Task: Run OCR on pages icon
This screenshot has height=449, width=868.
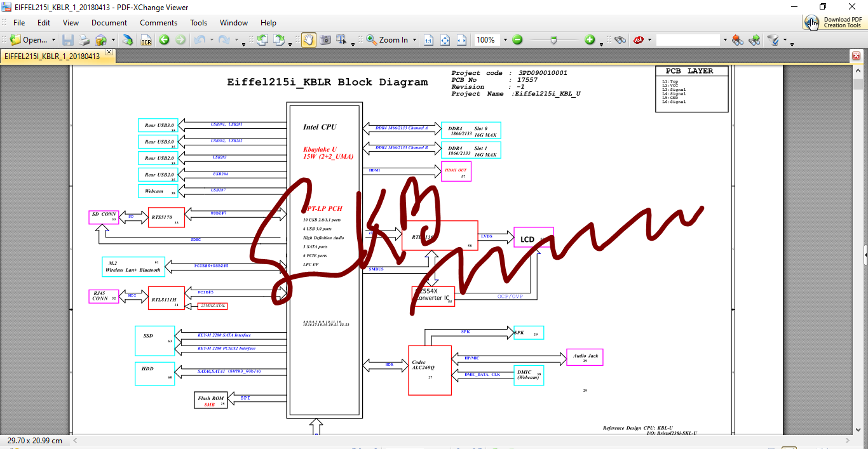Action: 146,40
